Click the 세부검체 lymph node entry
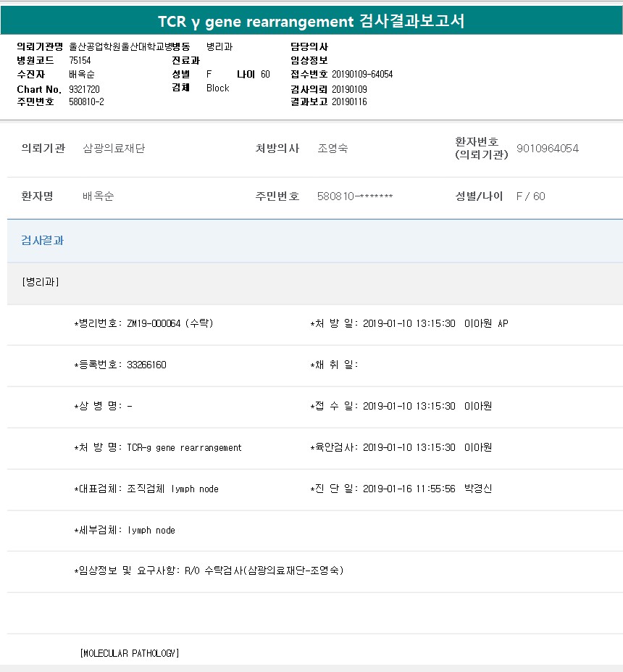The width and height of the screenshot is (623, 672). (x=125, y=530)
